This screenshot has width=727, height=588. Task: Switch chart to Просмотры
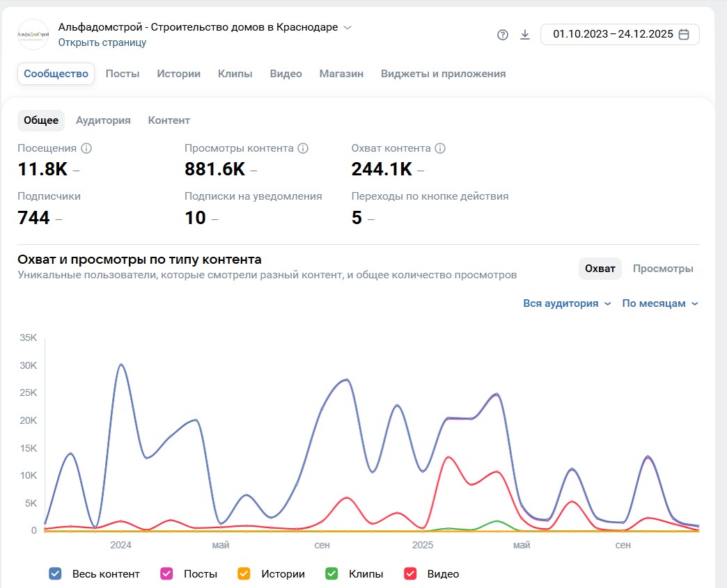coord(662,269)
